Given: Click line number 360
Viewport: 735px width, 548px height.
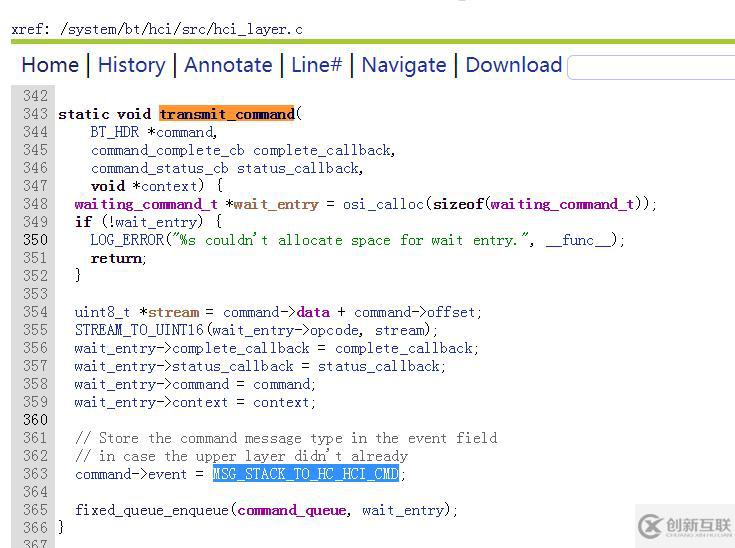Looking at the screenshot, I should [36, 420].
